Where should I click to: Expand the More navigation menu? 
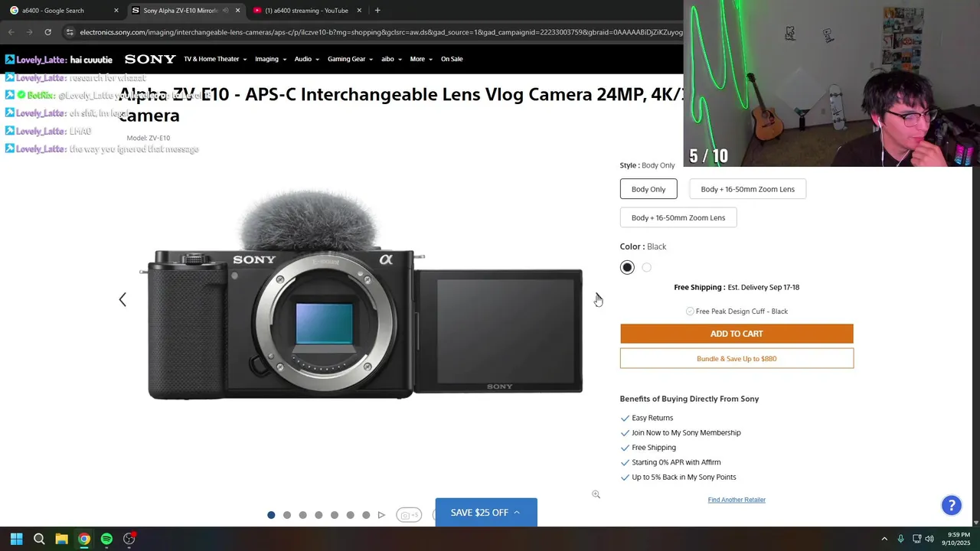click(x=421, y=59)
